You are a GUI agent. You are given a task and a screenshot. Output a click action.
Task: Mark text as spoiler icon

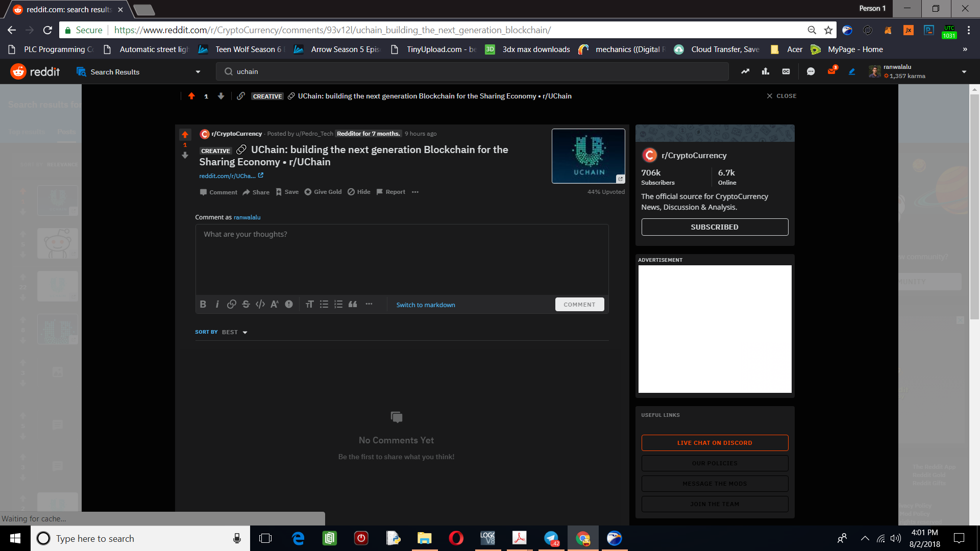(x=289, y=305)
